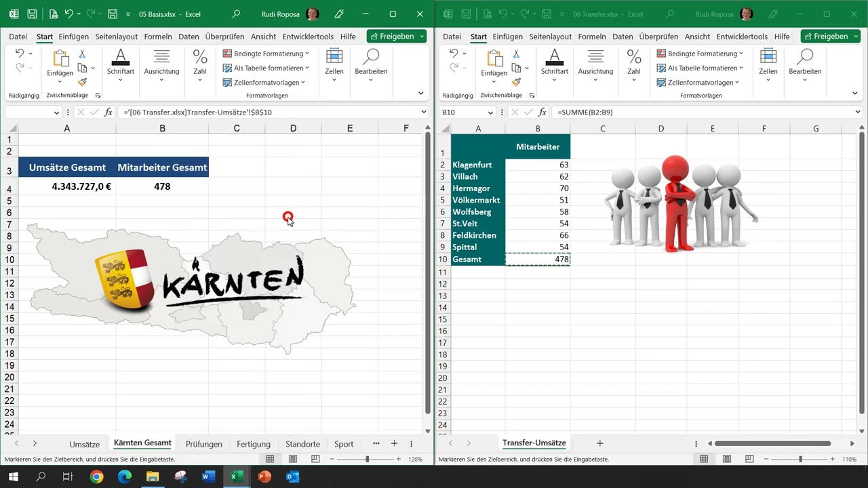This screenshot has height=488, width=868.
Task: Collapse the ribbon in 05 Basis window
Action: click(421, 94)
